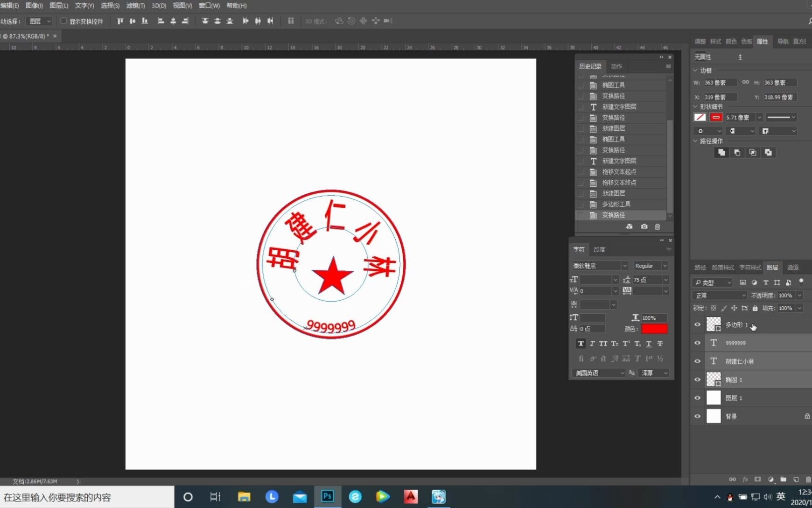Click the link width and height icon
The image size is (812, 508).
746,82
